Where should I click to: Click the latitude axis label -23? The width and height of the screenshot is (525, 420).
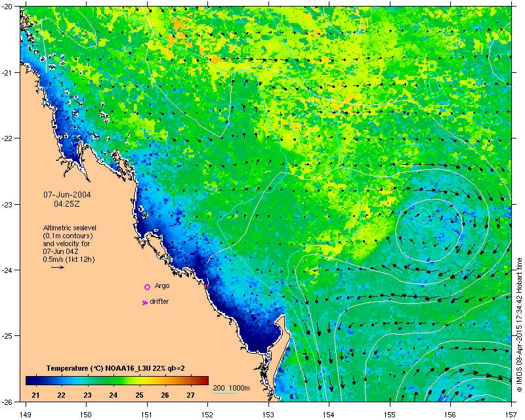coord(7,204)
